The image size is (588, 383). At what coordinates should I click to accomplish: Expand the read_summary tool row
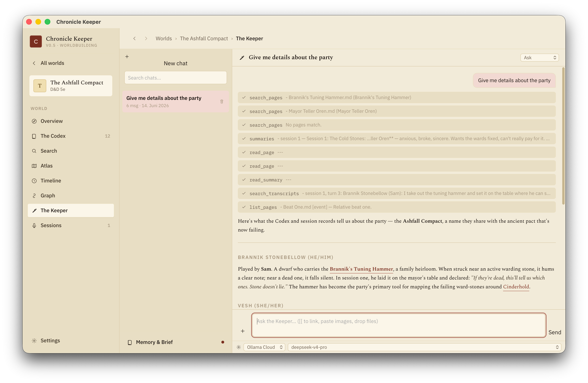click(397, 180)
